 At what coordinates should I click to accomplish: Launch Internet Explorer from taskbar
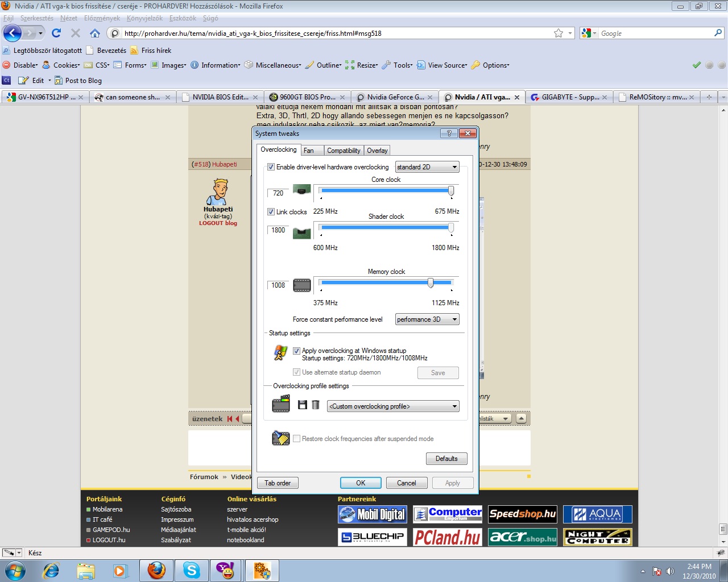[x=51, y=570]
